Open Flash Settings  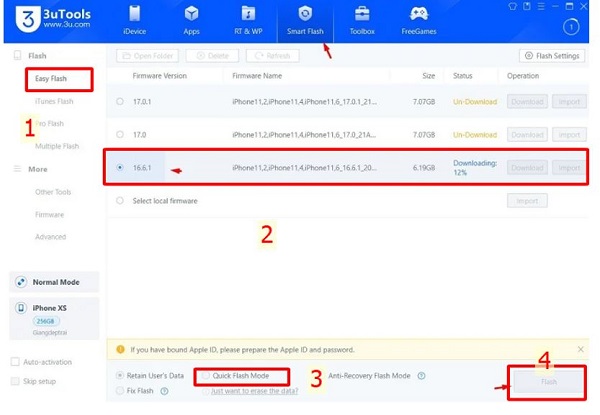click(x=551, y=56)
